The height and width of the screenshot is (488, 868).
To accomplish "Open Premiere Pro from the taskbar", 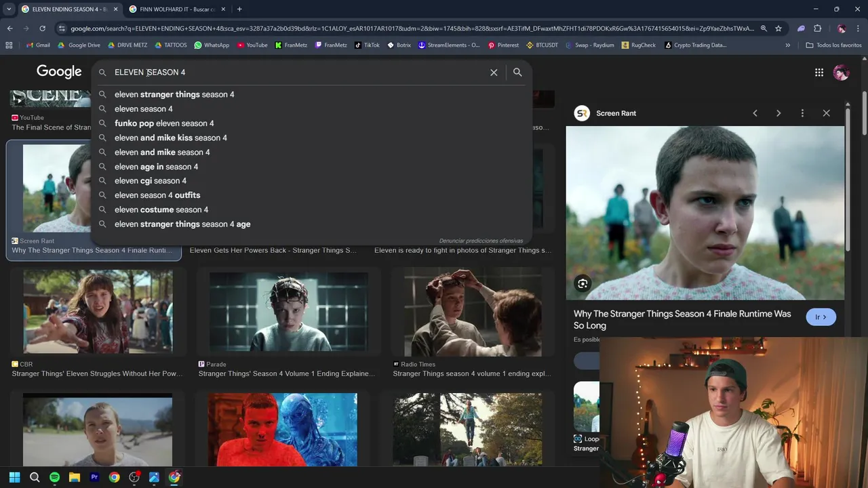I will [94, 477].
